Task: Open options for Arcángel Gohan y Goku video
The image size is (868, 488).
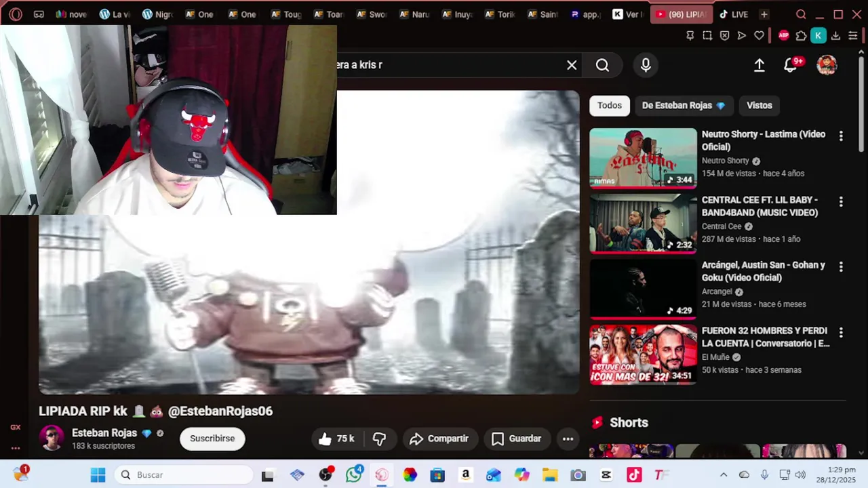Action: tap(841, 267)
